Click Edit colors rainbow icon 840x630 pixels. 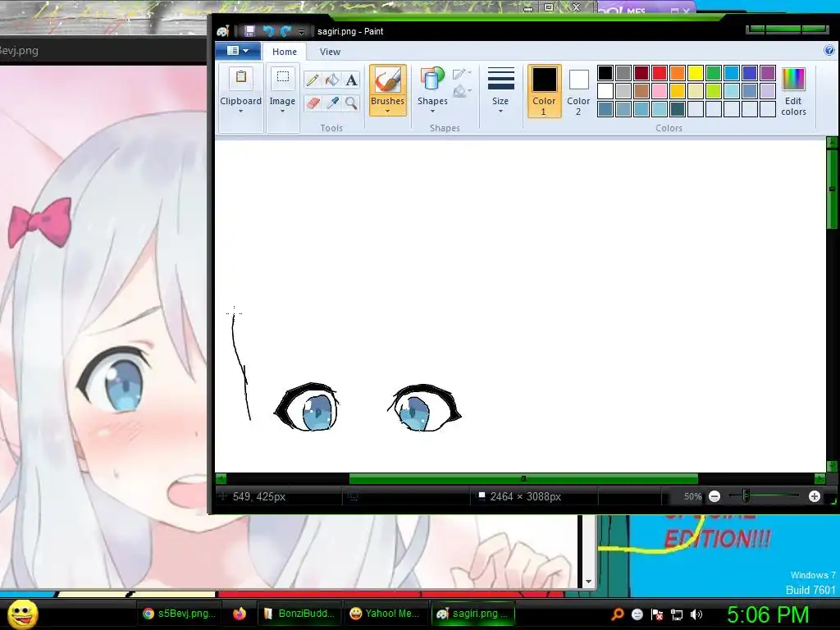[793, 80]
